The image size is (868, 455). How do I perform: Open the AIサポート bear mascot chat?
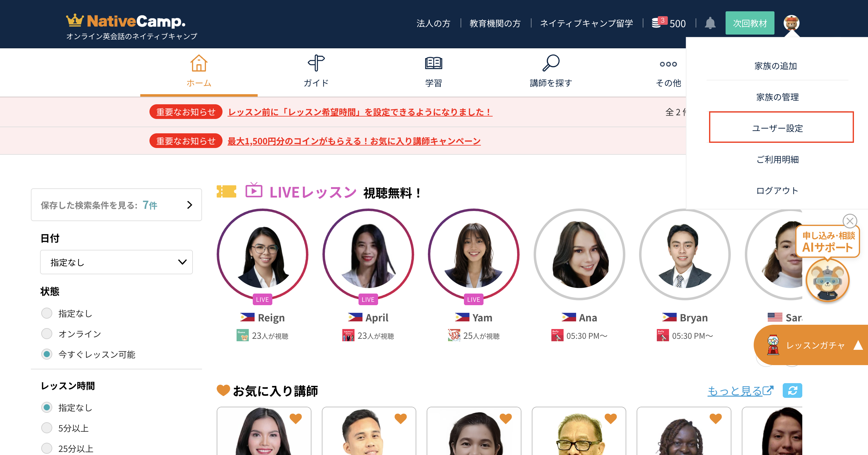(x=827, y=280)
